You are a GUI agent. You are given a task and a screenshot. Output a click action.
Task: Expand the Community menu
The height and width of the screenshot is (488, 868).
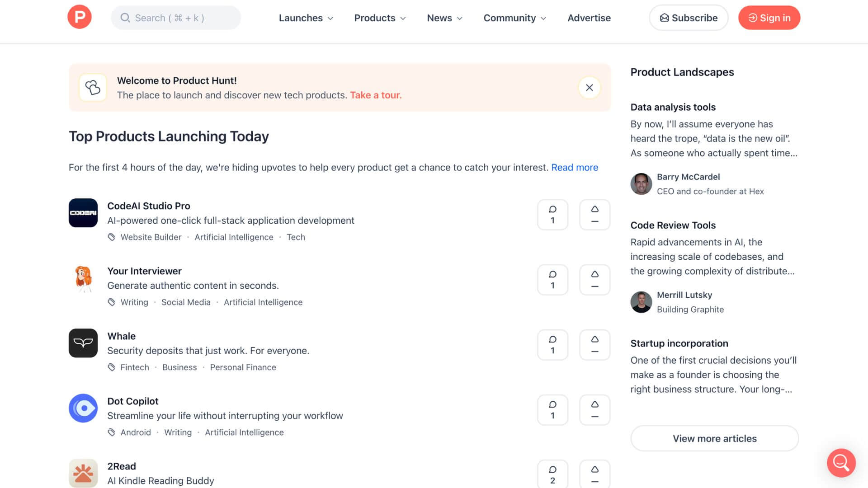(515, 18)
